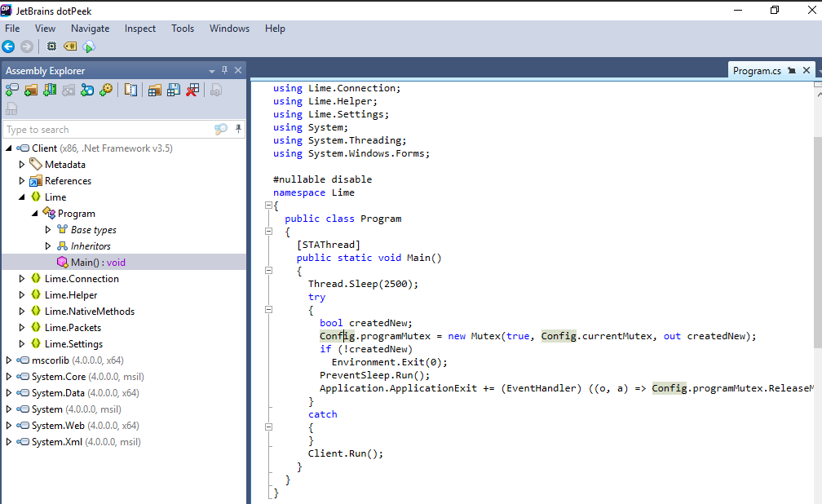Viewport: 822px width, 504px height.
Task: Click the Navigate Back arrow icon
Action: coord(8,46)
